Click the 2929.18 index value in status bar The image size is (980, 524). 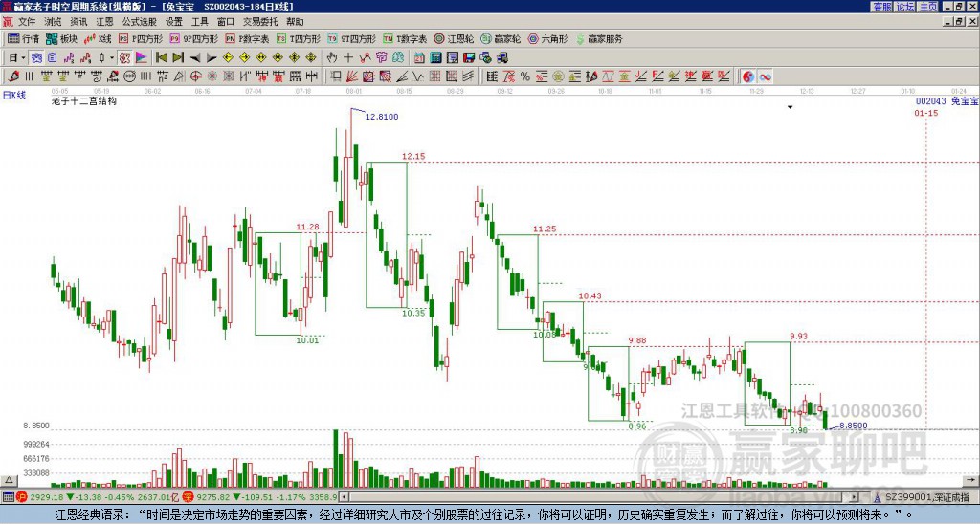(x=47, y=497)
